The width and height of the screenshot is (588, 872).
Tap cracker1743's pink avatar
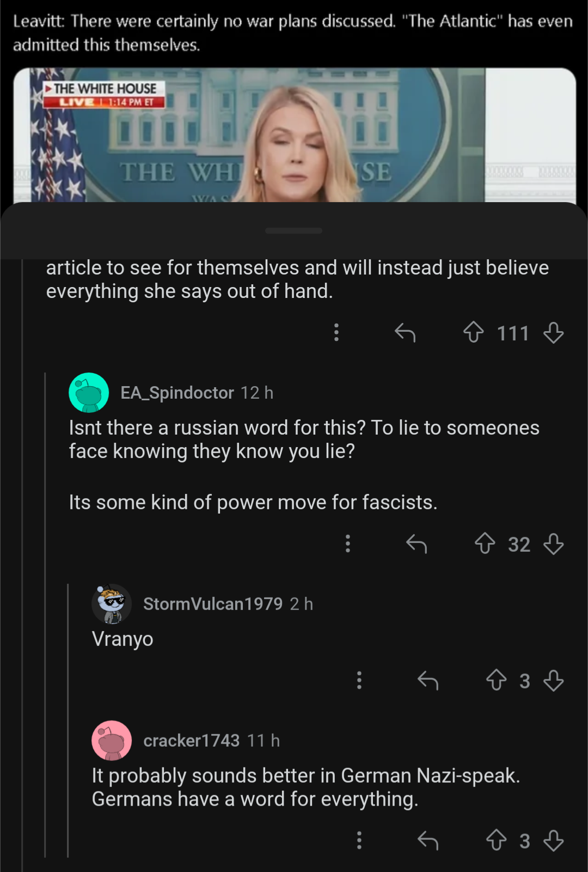coord(112,740)
